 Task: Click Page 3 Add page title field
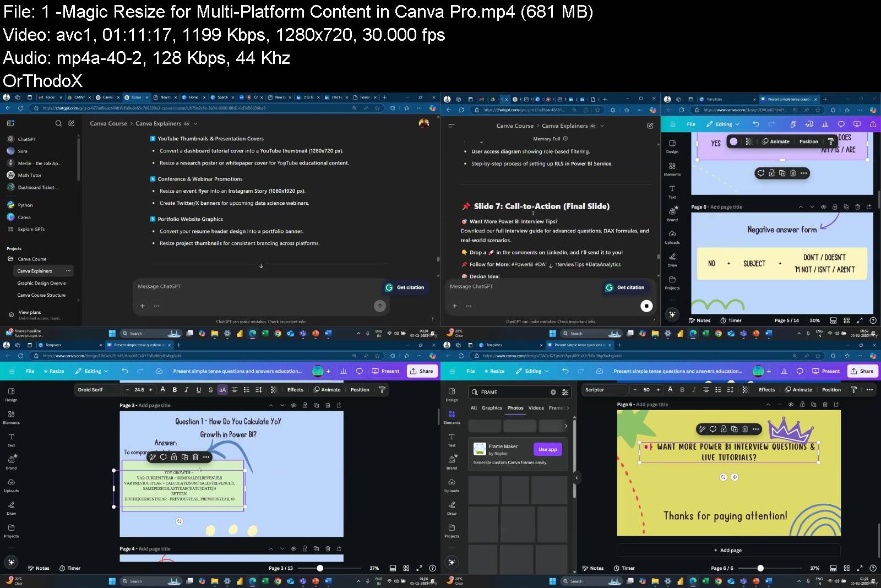tap(154, 405)
